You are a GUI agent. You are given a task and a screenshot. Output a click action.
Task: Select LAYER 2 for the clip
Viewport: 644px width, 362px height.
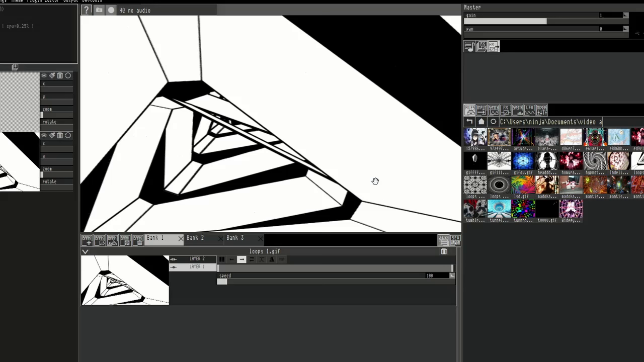[x=197, y=259]
